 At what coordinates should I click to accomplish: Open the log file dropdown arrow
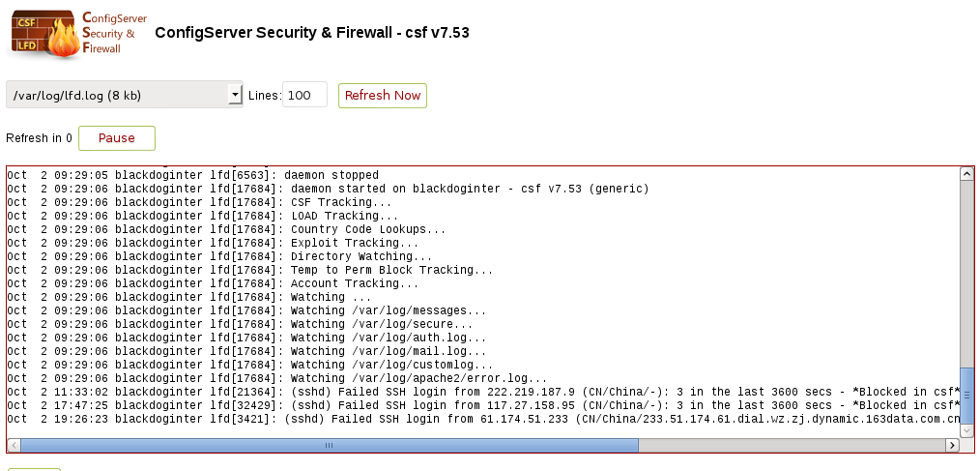point(235,95)
